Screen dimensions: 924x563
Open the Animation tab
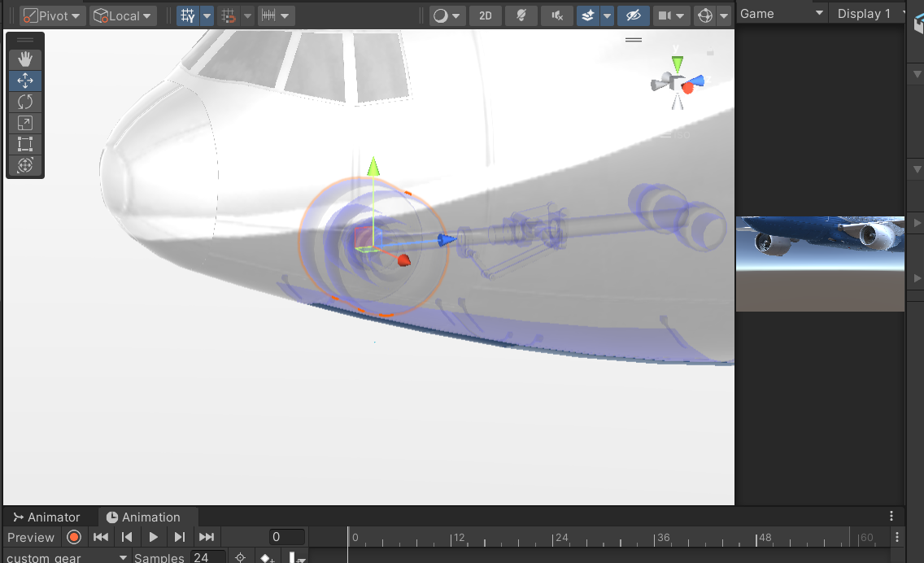pyautogui.click(x=144, y=517)
